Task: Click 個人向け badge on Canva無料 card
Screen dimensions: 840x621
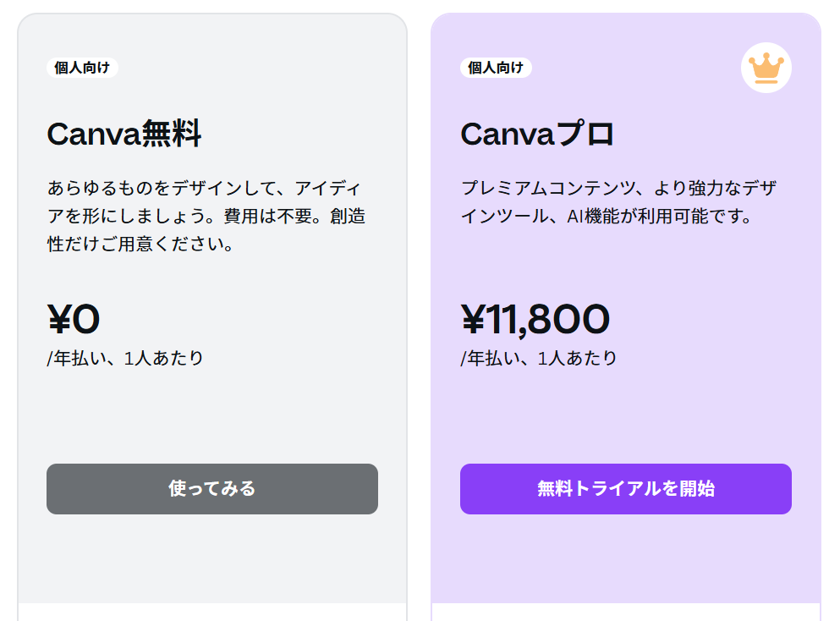Action: (82, 68)
